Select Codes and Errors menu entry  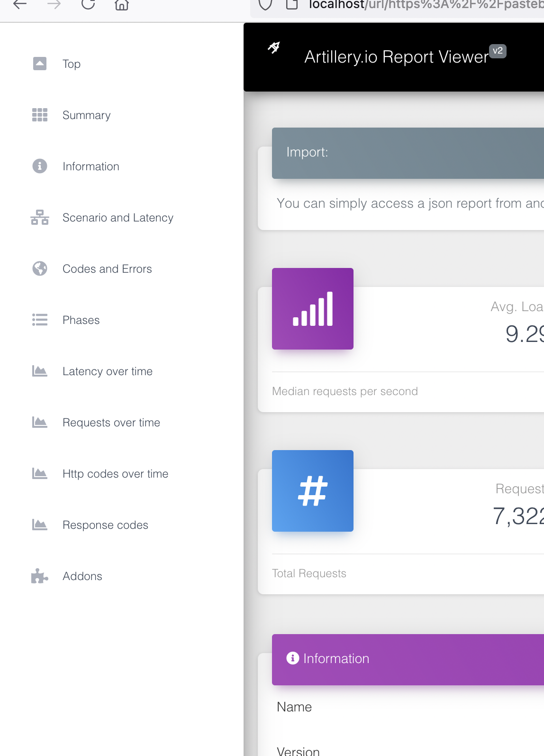[x=107, y=269]
